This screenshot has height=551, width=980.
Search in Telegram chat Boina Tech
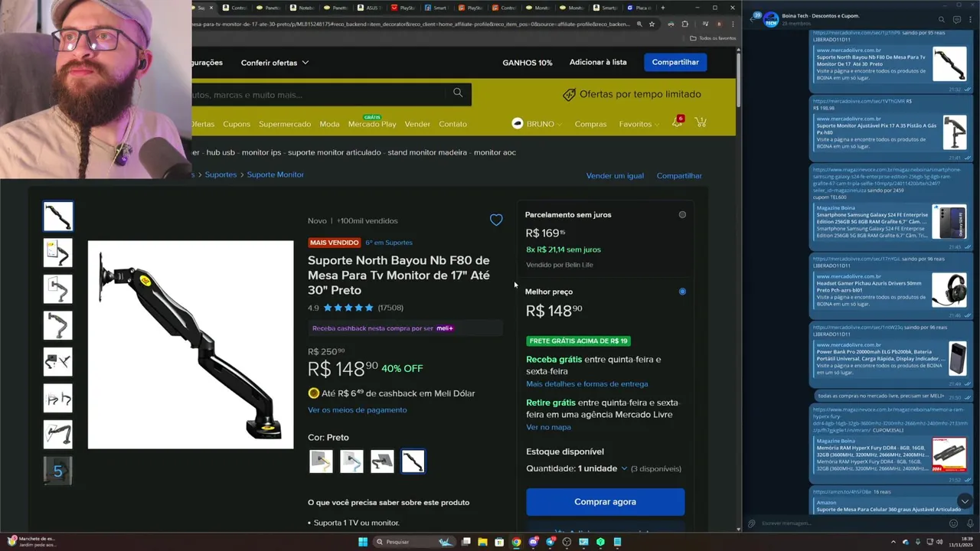point(942,19)
